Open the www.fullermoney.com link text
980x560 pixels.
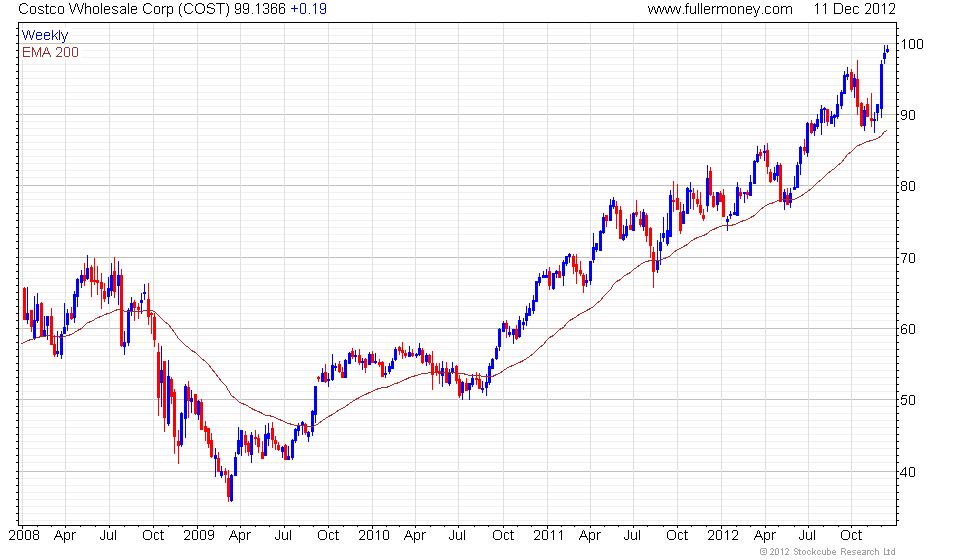[719, 9]
